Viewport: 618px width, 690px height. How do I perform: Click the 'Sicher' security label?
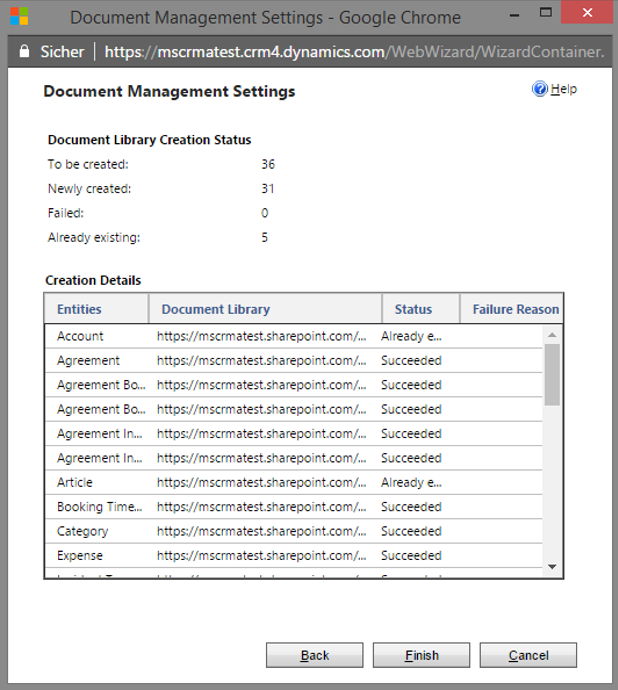pos(62,52)
